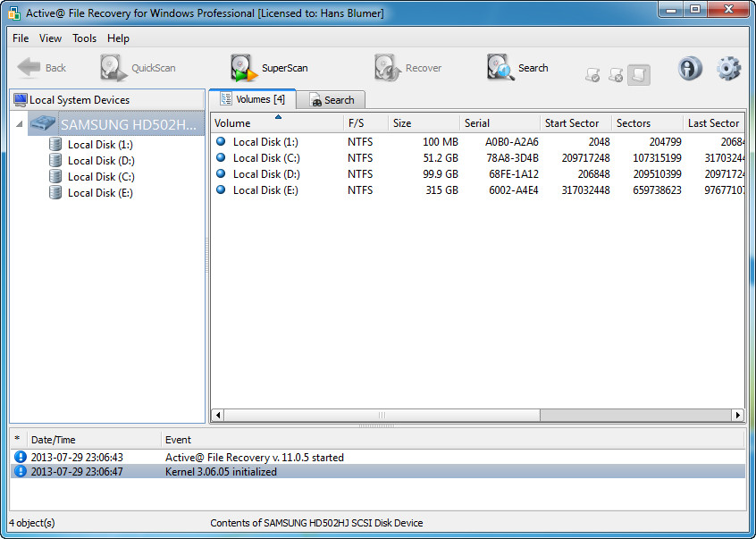756x539 pixels.
Task: Sort by the Size column header
Action: [424, 123]
